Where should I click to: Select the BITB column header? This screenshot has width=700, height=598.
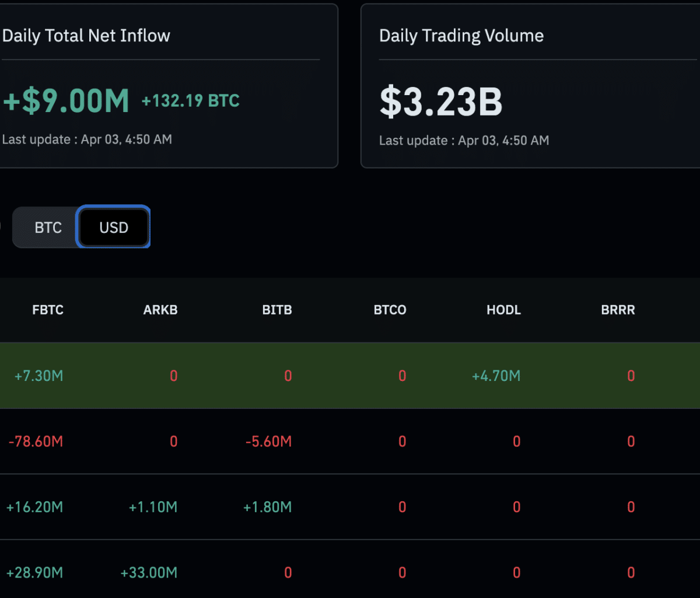click(277, 310)
